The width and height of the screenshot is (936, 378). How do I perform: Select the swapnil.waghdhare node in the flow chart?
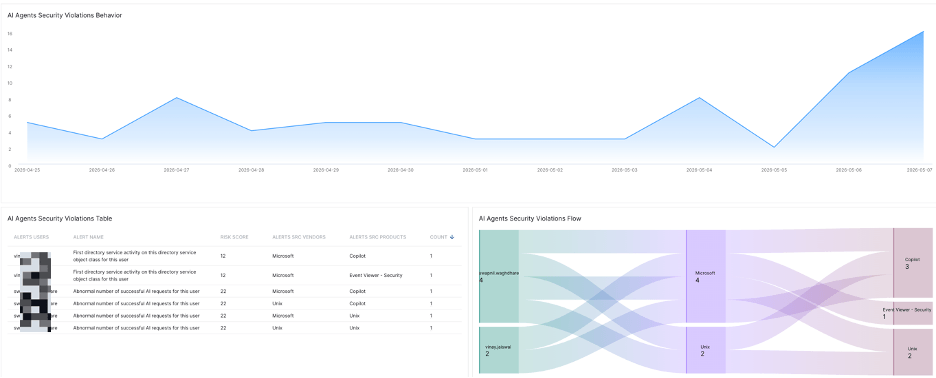[499, 276]
